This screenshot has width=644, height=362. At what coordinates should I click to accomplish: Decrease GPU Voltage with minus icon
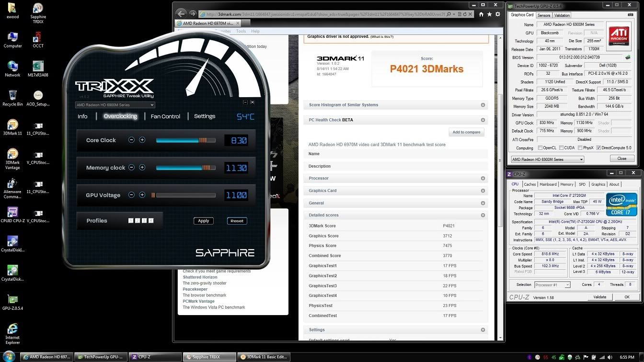pyautogui.click(x=131, y=195)
